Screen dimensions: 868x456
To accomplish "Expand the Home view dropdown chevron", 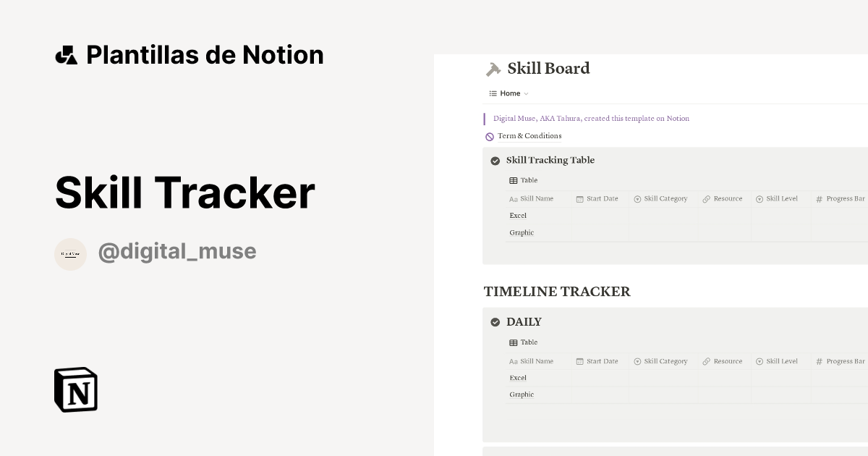I will tap(526, 93).
